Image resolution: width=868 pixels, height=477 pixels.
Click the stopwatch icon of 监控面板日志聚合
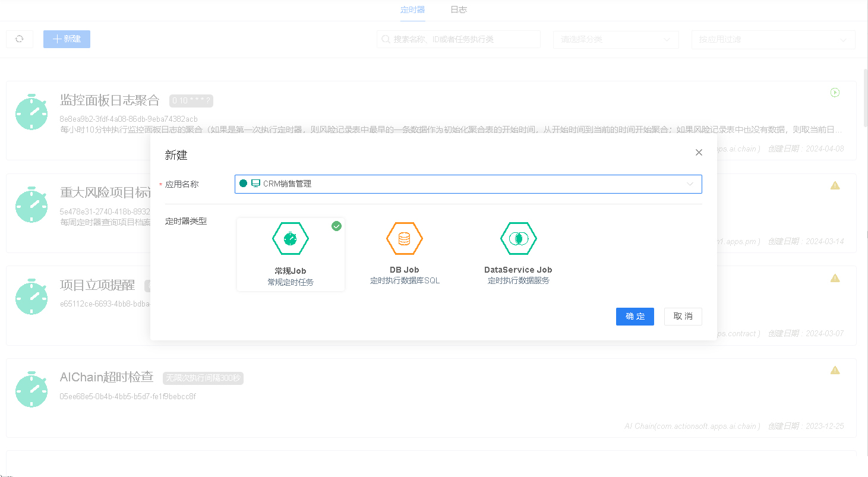click(31, 112)
